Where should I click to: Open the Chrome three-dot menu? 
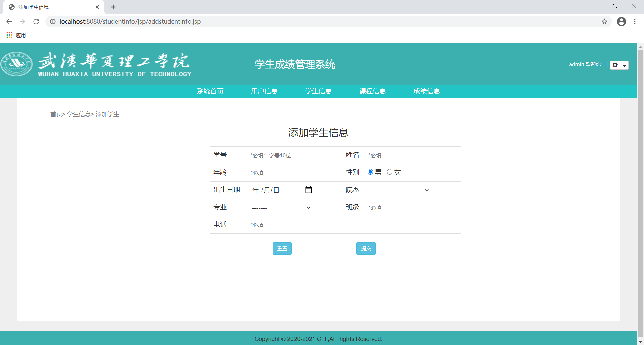click(x=635, y=22)
